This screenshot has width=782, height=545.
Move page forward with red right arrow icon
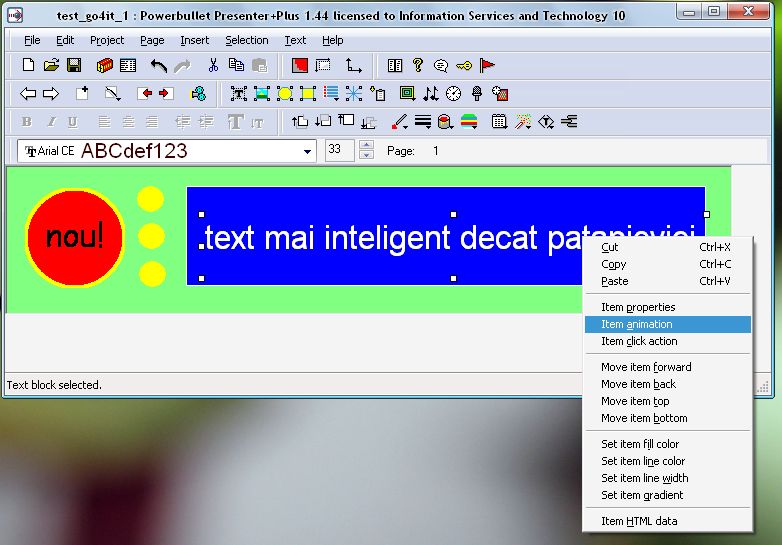166,93
